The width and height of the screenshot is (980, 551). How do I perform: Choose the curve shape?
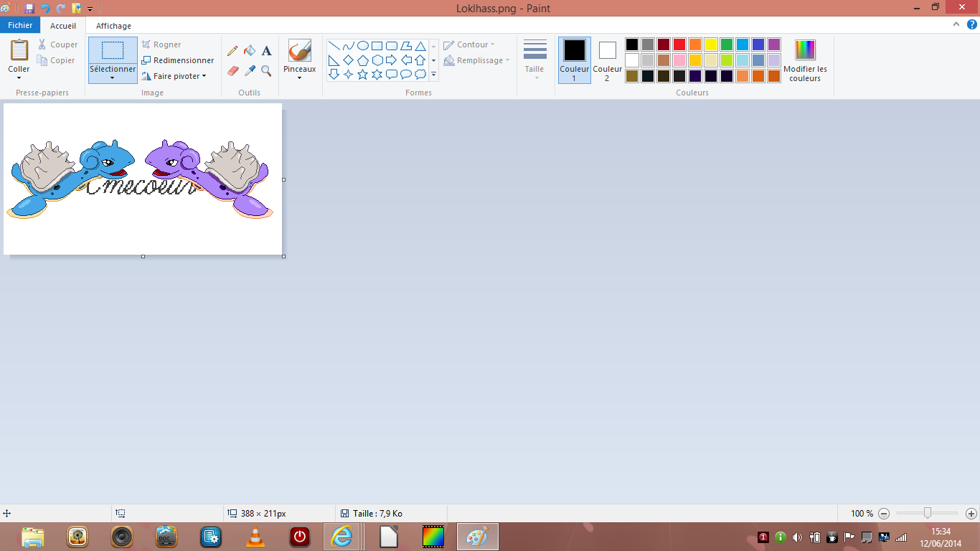point(349,46)
